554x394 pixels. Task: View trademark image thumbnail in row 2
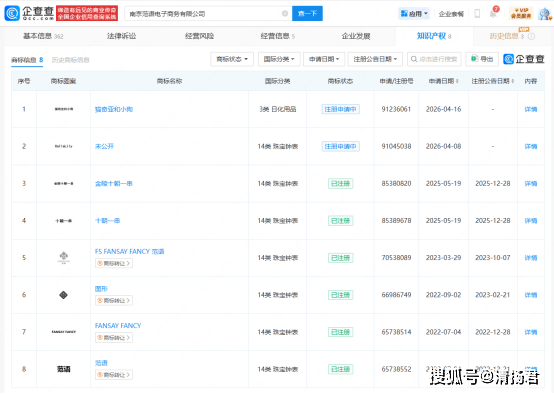pos(64,146)
